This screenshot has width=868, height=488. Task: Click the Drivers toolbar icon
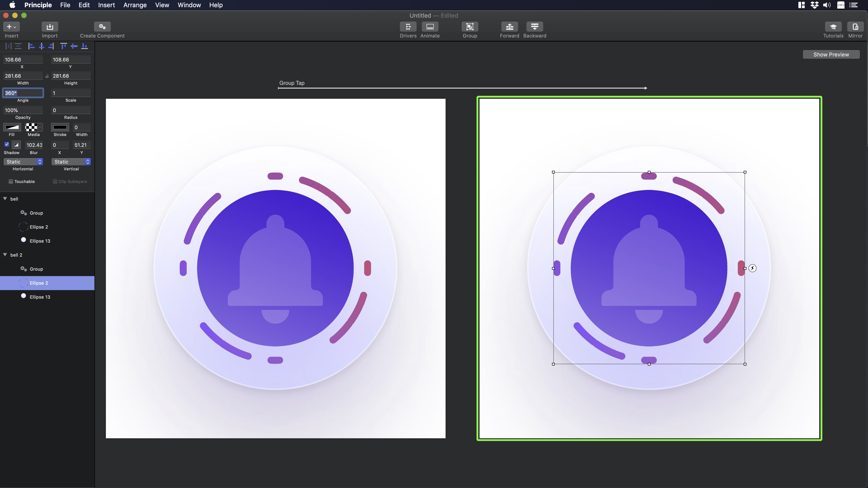tap(408, 27)
